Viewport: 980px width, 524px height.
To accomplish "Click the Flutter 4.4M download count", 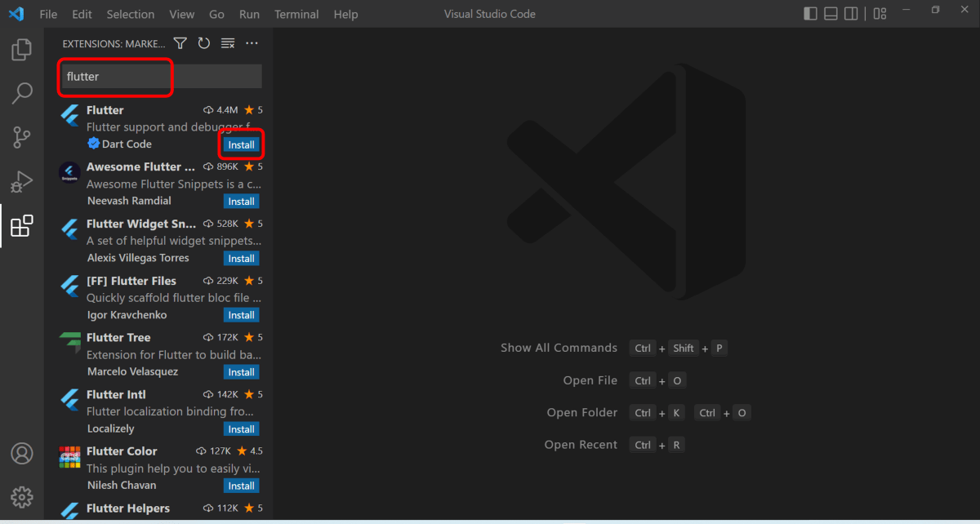I will click(x=220, y=109).
